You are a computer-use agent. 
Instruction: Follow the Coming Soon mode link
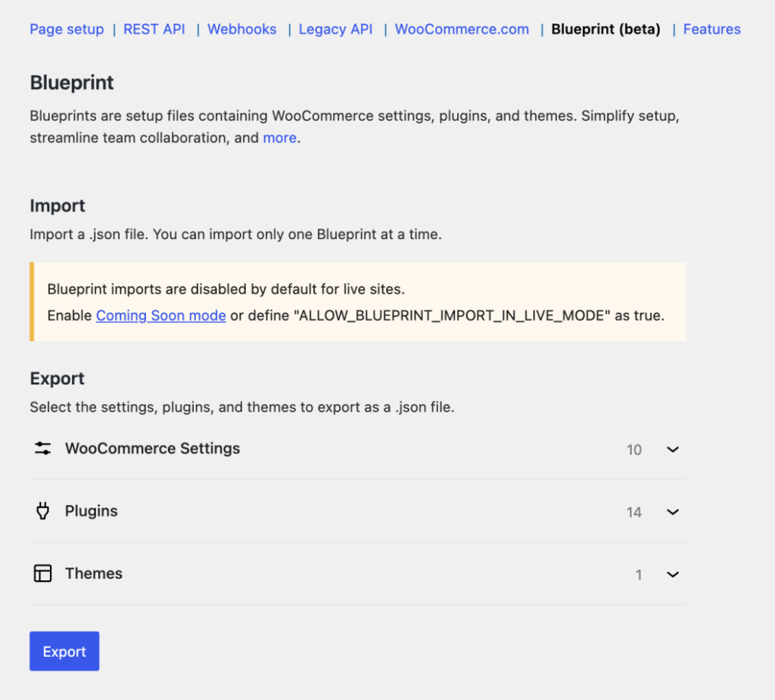160,316
